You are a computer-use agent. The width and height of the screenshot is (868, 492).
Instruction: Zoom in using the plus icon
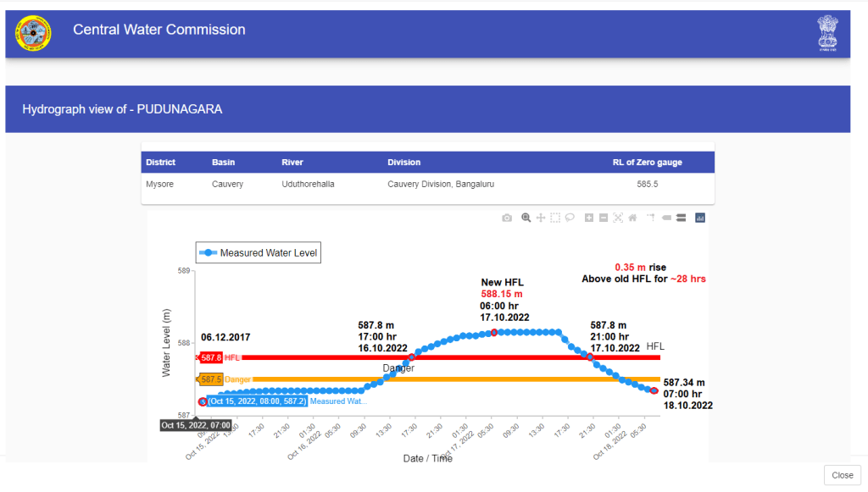(x=589, y=218)
